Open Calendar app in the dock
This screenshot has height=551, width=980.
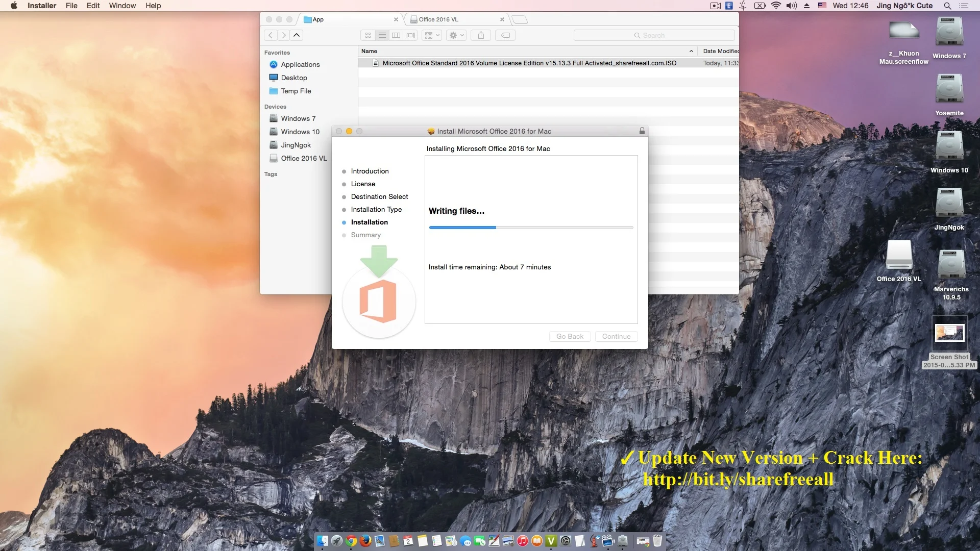point(408,541)
